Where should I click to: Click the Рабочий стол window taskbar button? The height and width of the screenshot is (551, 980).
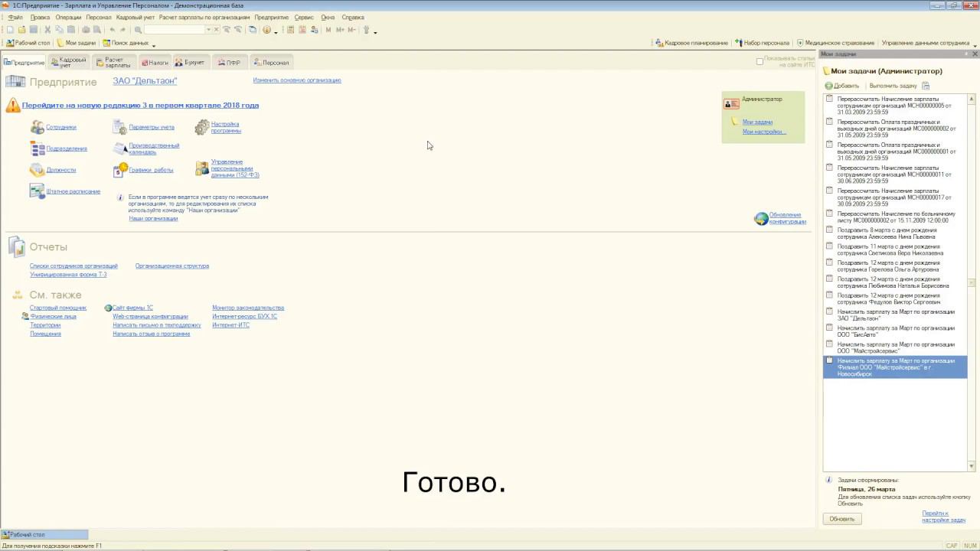click(x=44, y=535)
